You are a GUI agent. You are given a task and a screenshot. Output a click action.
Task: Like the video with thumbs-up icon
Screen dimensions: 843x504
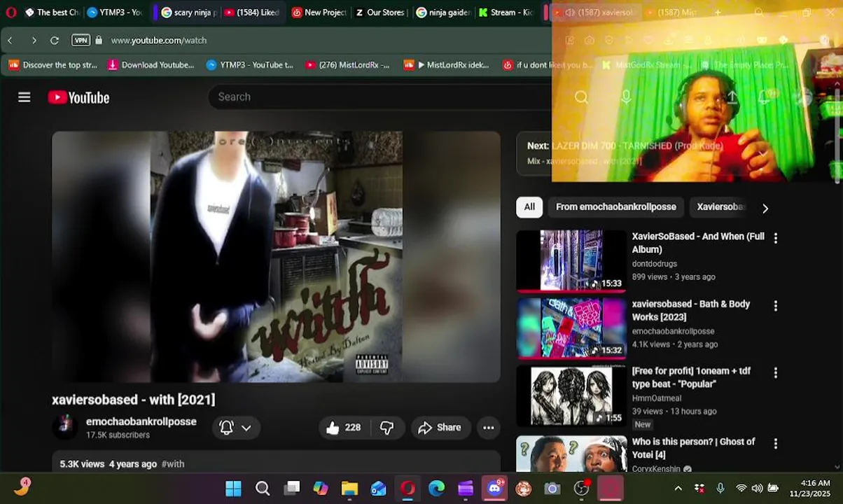343,427
